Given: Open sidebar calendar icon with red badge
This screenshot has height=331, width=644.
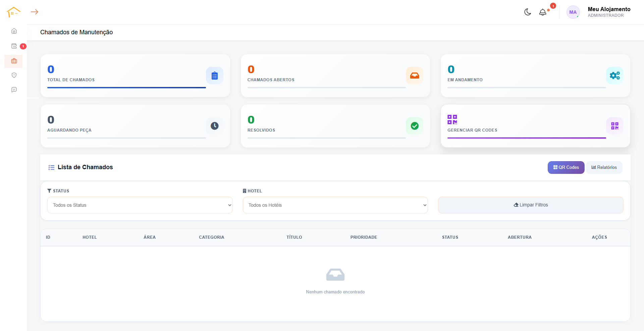Looking at the screenshot, I should pyautogui.click(x=14, y=46).
